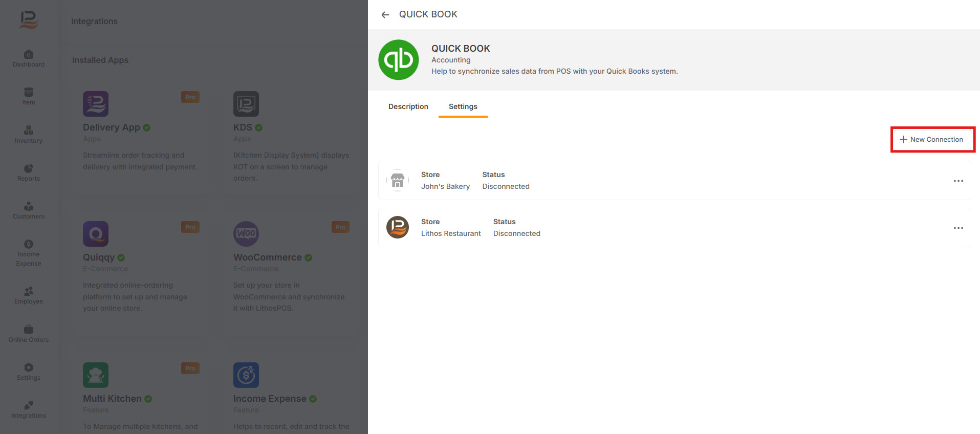Screen dimensions: 980x434
Task: Click the back arrow next to QUICK BOOK
Action: [385, 15]
